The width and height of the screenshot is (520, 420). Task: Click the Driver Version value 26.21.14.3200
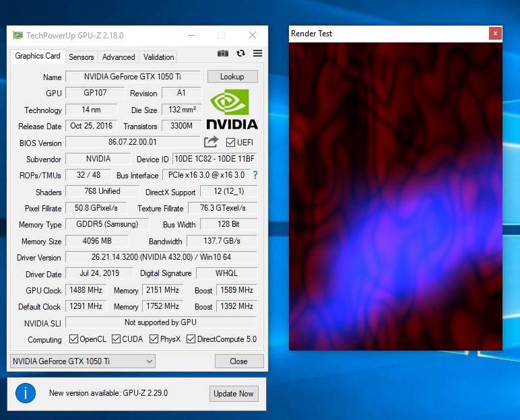[161, 257]
